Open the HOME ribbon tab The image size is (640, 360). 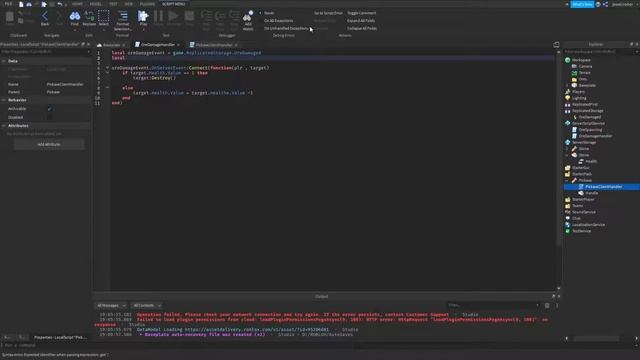coord(77,4)
